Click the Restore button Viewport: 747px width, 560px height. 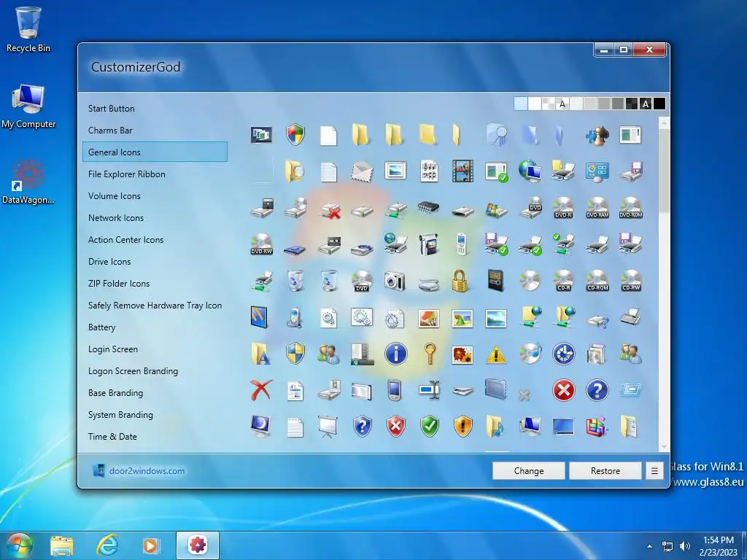[605, 471]
